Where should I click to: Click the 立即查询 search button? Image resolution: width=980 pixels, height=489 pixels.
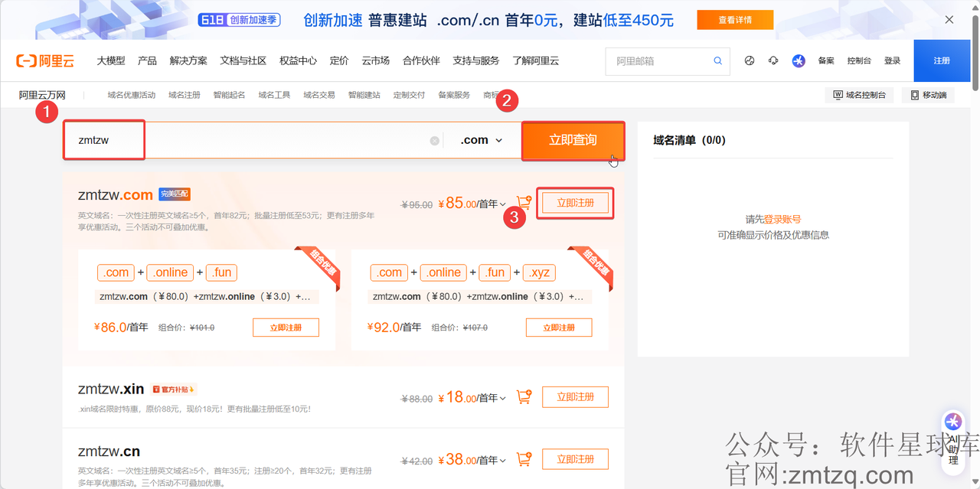click(x=573, y=140)
